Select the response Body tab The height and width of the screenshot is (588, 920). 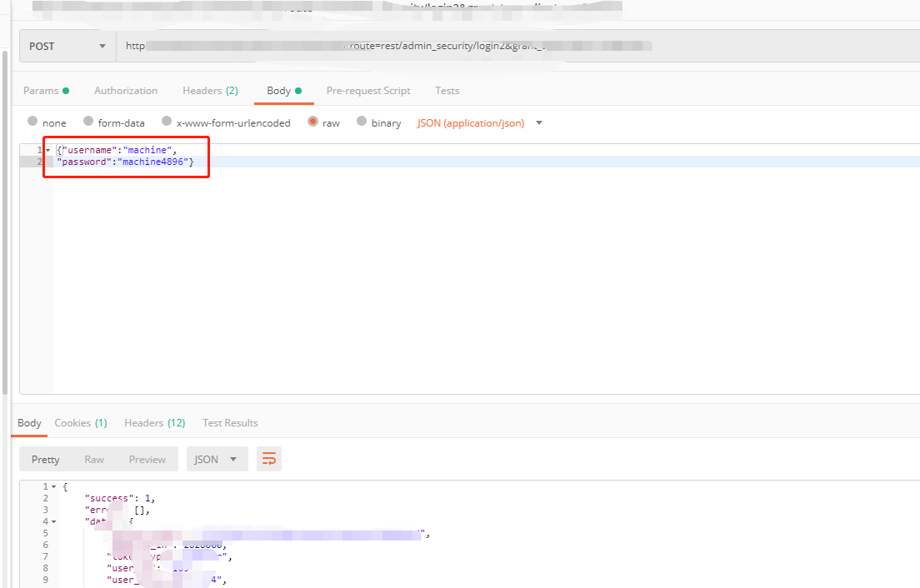29,423
